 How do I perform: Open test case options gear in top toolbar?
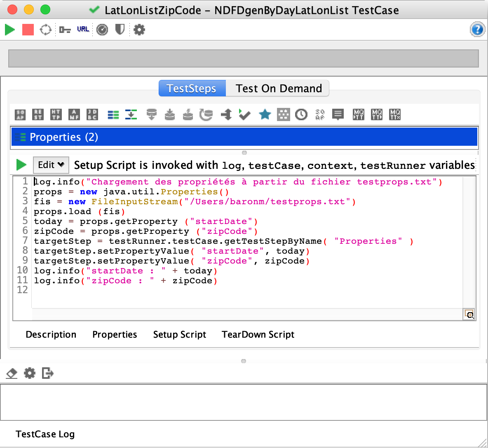click(x=139, y=30)
